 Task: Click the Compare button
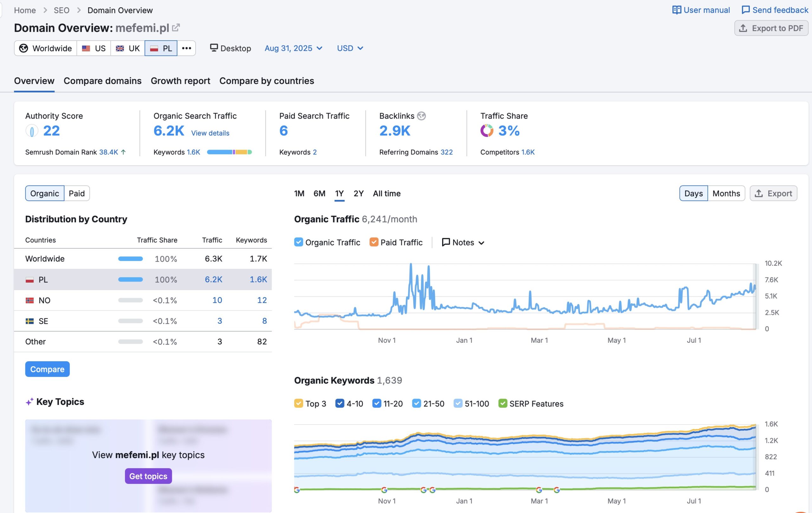click(x=47, y=369)
